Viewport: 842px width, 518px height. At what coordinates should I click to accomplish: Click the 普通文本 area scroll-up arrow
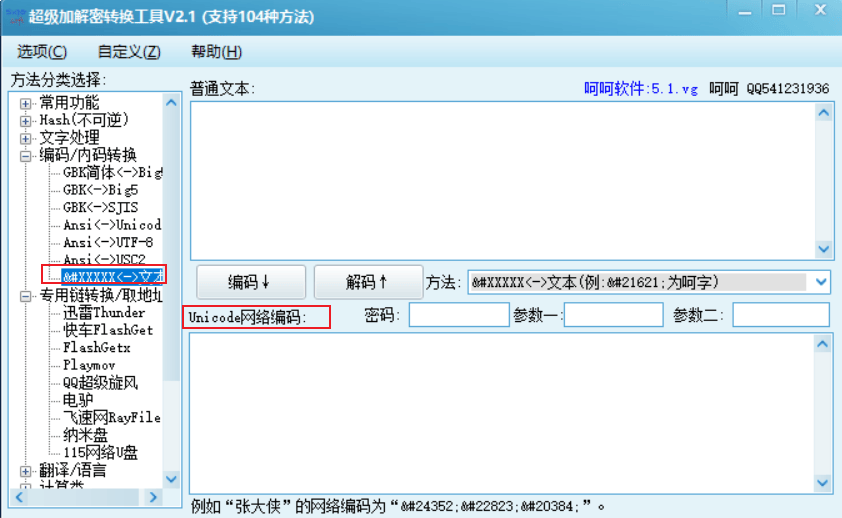click(823, 112)
